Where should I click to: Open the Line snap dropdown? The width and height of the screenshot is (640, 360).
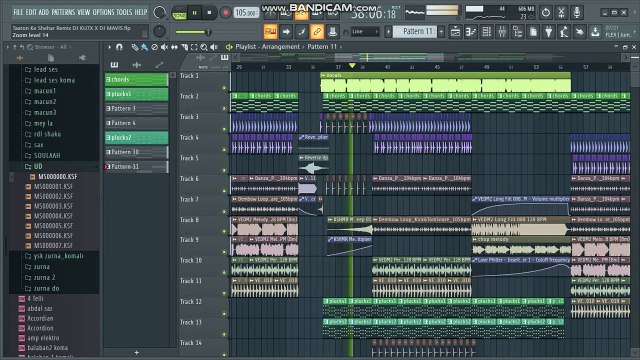tap(365, 31)
